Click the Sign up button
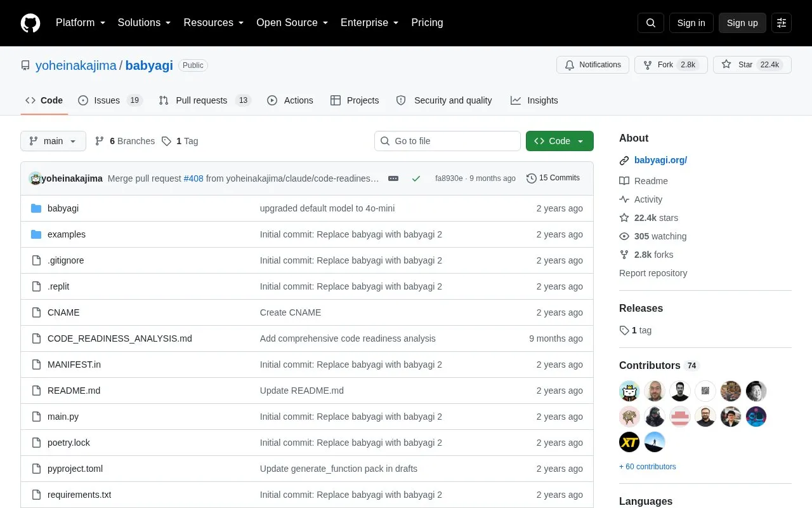812x508 pixels. coord(742,23)
